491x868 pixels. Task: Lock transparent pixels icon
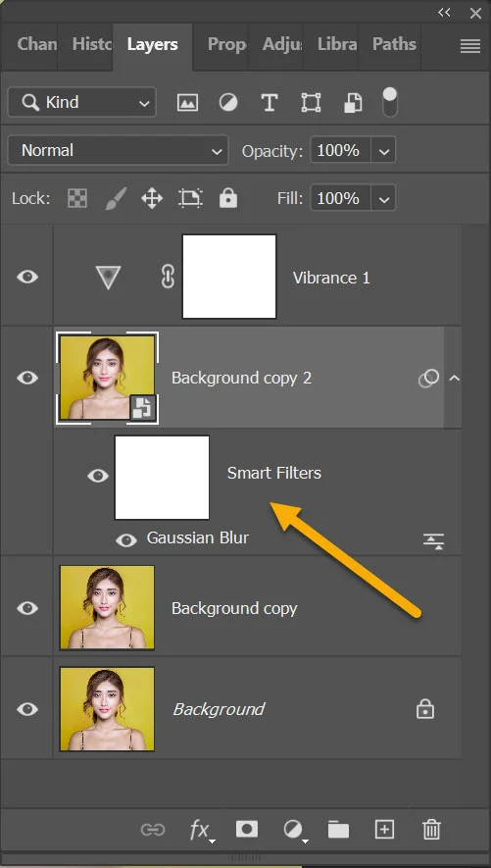[76, 197]
